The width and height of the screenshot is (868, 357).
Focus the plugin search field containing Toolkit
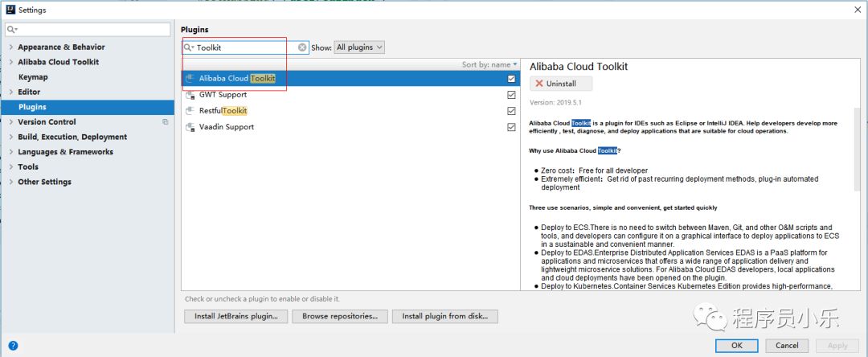(x=245, y=47)
